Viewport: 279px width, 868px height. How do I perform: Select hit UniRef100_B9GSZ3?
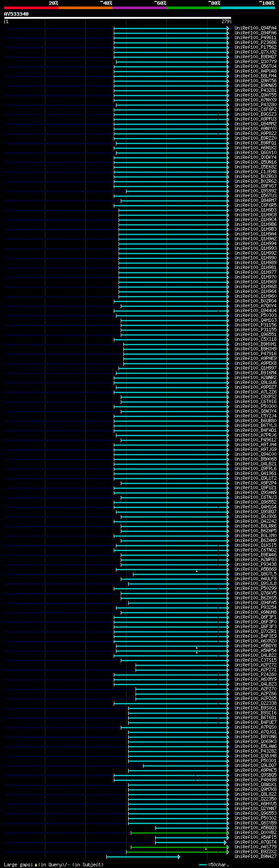255,114
